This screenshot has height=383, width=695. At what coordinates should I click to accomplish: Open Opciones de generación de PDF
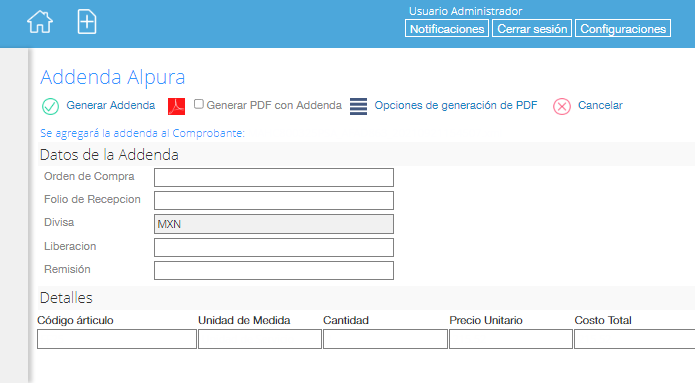(456, 105)
